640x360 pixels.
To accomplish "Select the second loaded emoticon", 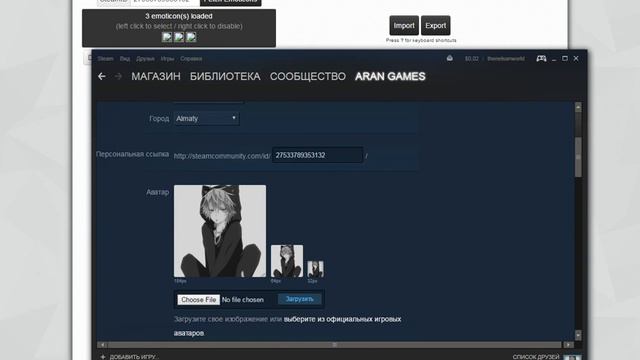I will (x=179, y=37).
